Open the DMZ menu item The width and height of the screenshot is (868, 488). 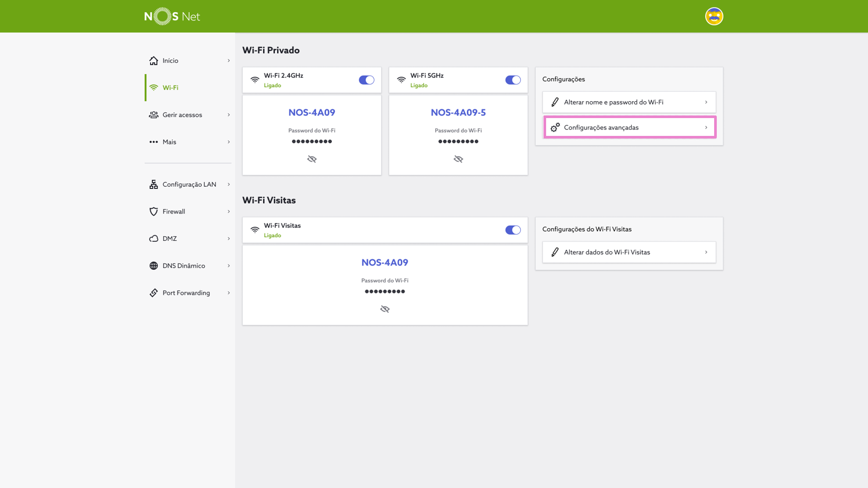click(189, 239)
